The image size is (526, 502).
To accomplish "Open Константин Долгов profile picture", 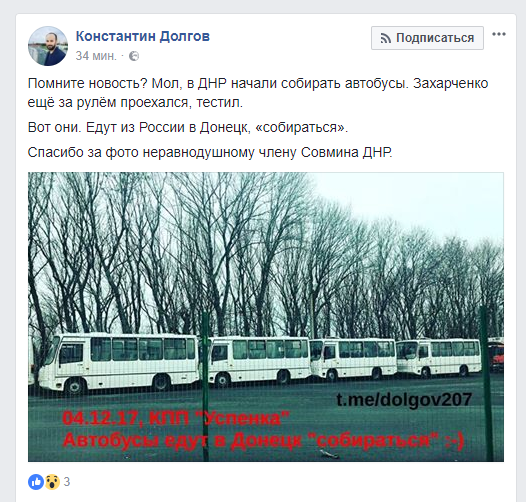I will (48, 46).
